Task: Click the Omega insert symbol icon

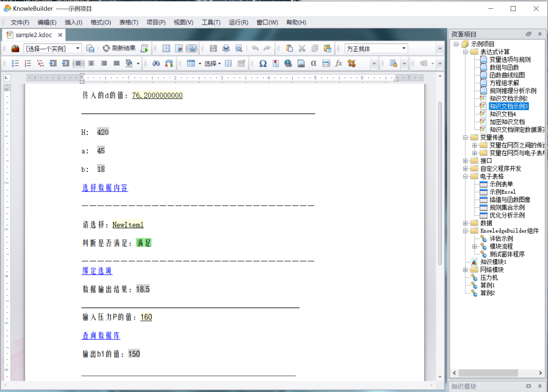Action: tap(263, 64)
